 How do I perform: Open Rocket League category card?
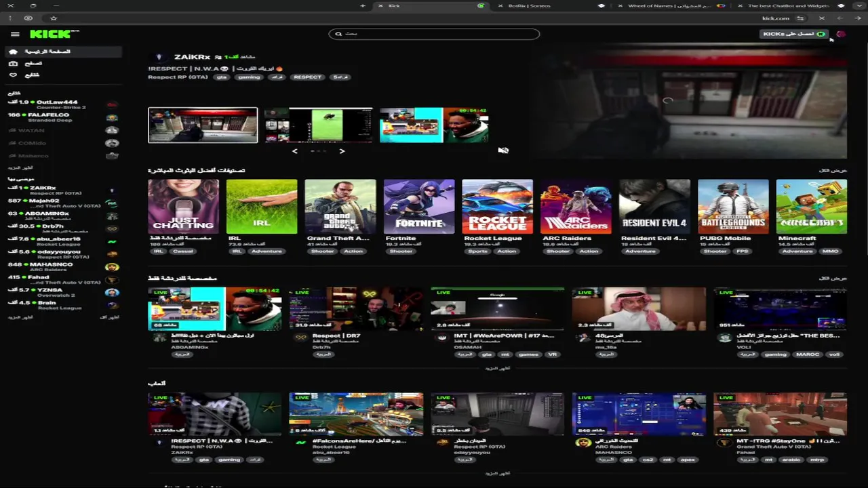[498, 207]
